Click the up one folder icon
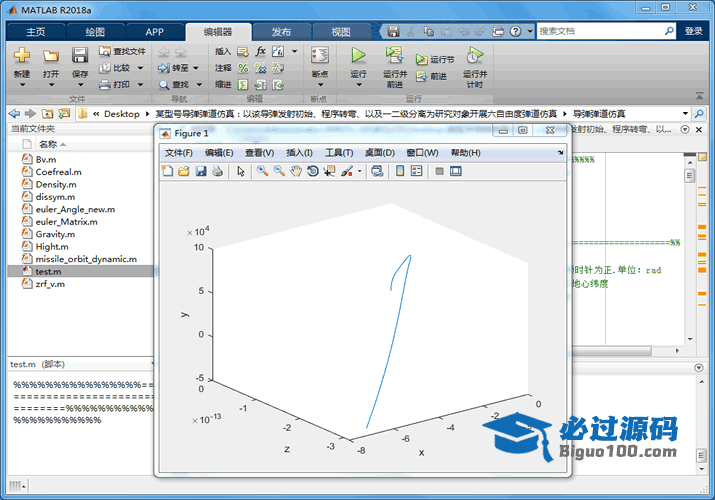Viewport: 715px width, 500px height. 47,113
